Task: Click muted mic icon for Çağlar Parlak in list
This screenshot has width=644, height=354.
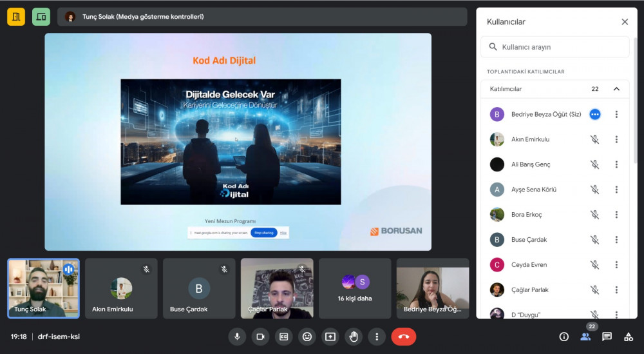Action: tap(594, 290)
